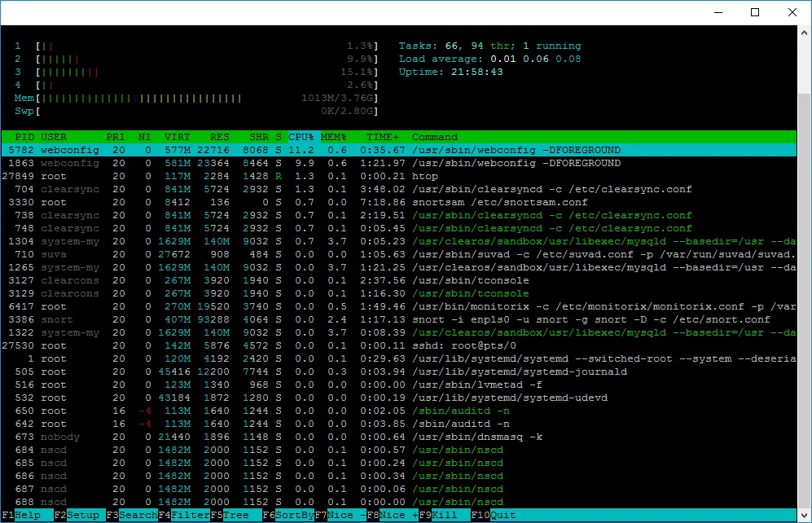Screen dimensions: 812x523
Task: Open F6 SortBy options
Action: [x=288, y=515]
